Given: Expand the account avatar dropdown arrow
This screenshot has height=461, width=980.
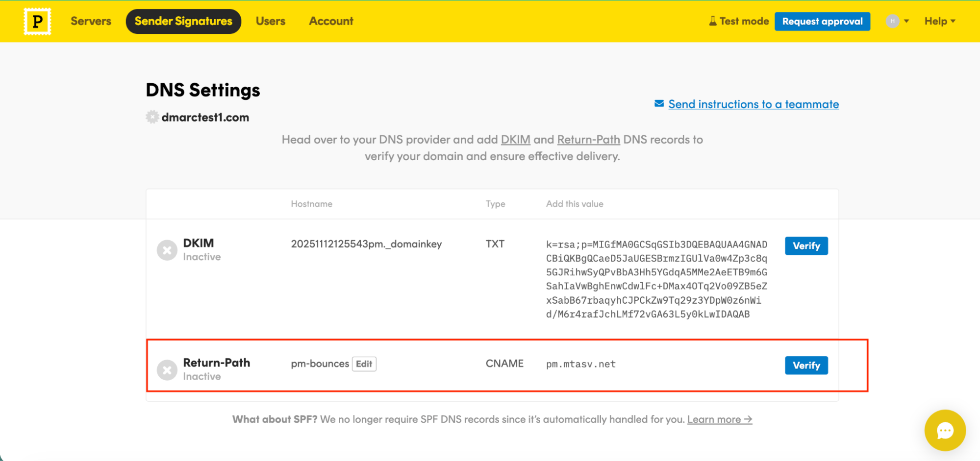Looking at the screenshot, I should [x=905, y=21].
